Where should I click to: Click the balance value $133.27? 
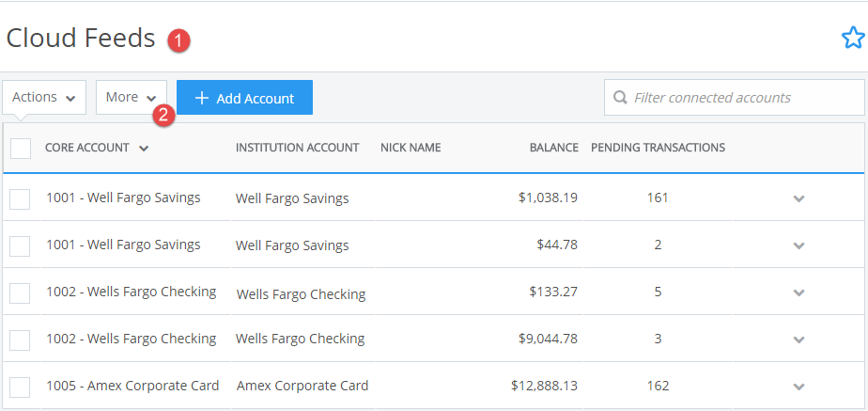point(553,292)
